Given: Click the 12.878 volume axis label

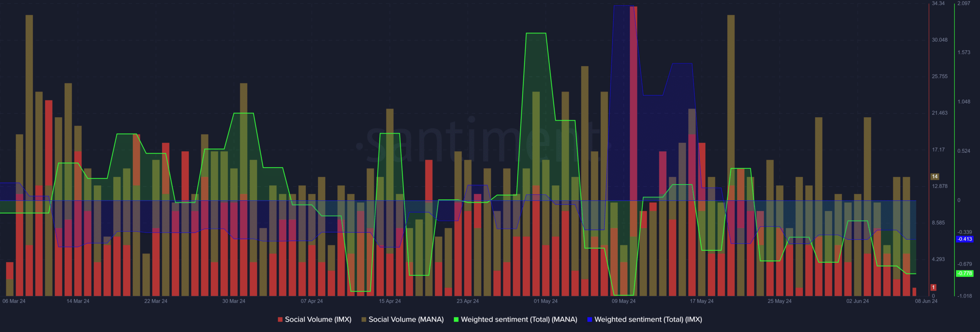Looking at the screenshot, I should [x=940, y=186].
